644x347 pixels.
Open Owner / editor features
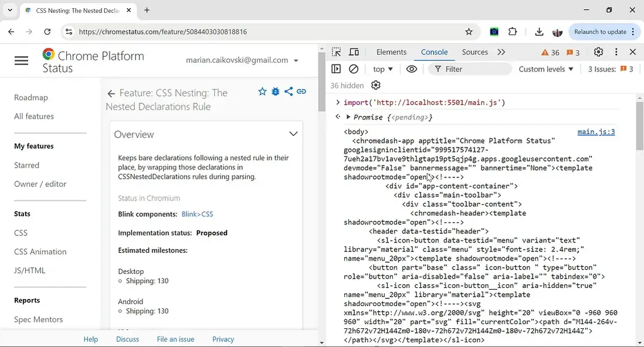(x=40, y=184)
